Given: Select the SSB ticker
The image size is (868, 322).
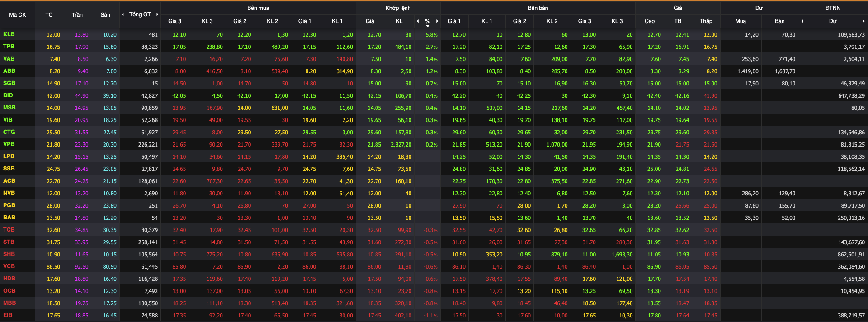Looking at the screenshot, I should pyautogui.click(x=9, y=169).
